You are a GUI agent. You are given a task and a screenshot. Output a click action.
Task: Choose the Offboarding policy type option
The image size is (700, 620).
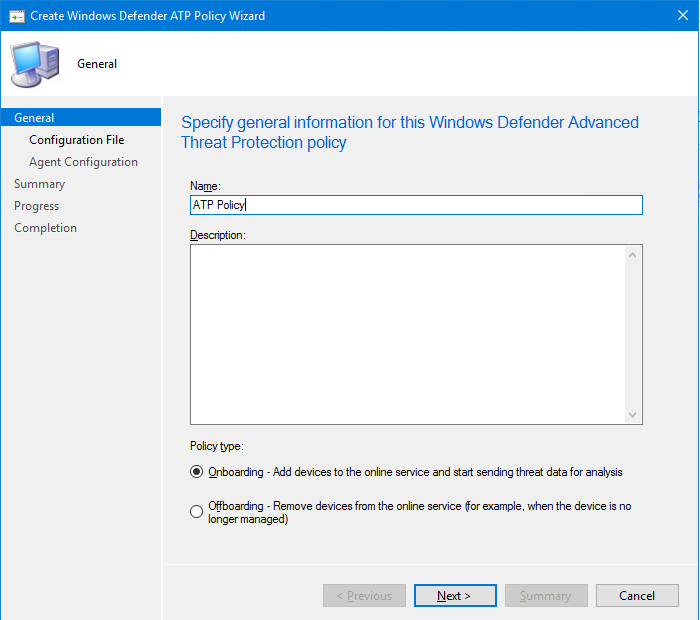point(197,512)
